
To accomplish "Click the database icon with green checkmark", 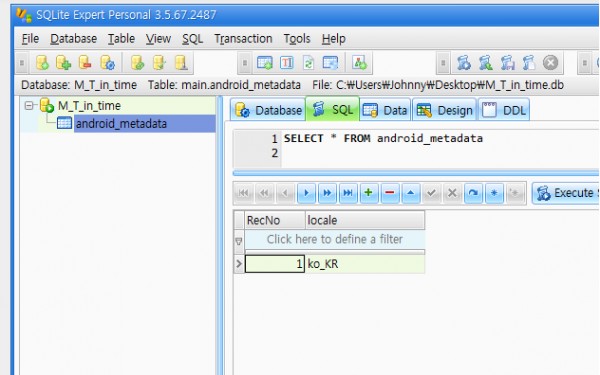I will coord(137,63).
